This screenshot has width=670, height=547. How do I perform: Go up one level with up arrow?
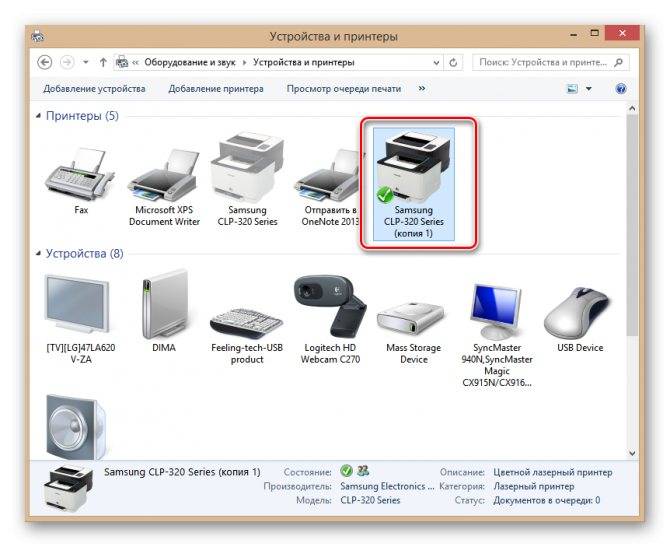103,62
